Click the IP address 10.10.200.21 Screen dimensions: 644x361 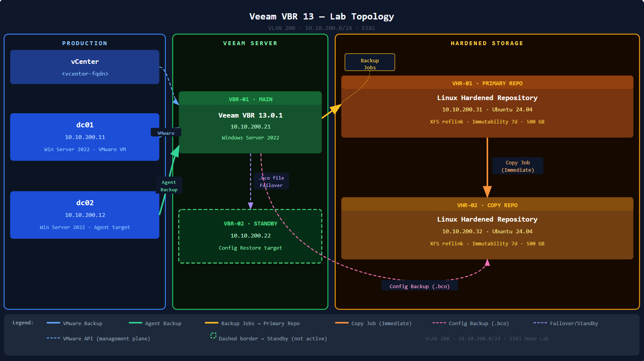[251, 127]
